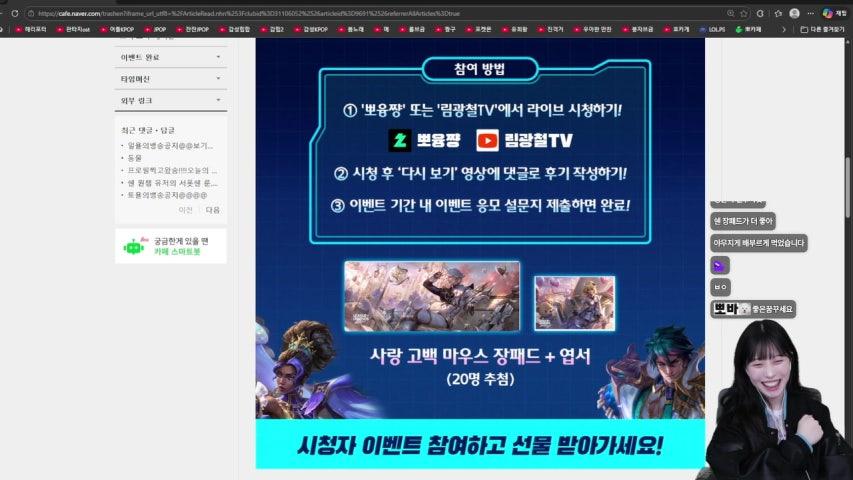Click the large mouse pad prize image

pyautogui.click(x=432, y=296)
